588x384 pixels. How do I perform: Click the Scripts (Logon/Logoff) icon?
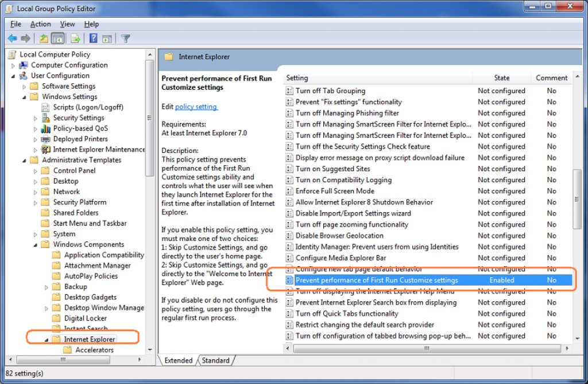(x=45, y=107)
